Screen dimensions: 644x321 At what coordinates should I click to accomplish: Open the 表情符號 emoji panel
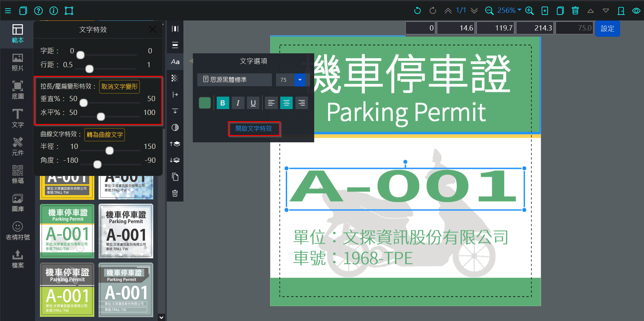[x=18, y=230]
